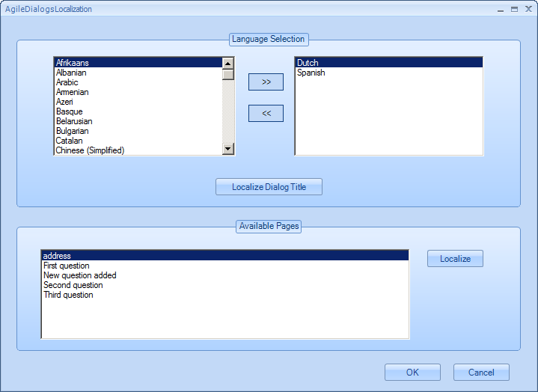Click the language list scrollbar thumb
Screen dimensions: 538x392
(x=228, y=74)
